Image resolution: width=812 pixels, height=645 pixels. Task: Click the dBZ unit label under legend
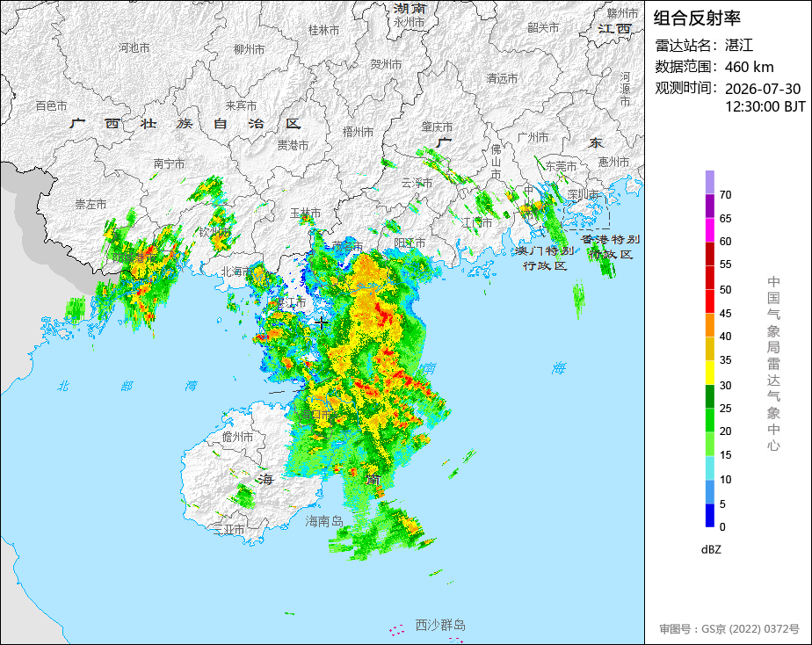click(x=711, y=550)
